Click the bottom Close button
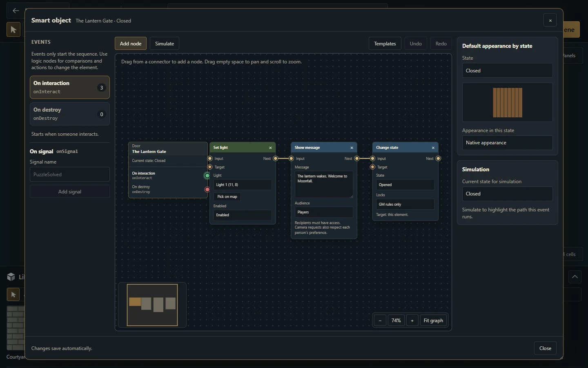Screen dimensions: 588x368 (x=545, y=348)
